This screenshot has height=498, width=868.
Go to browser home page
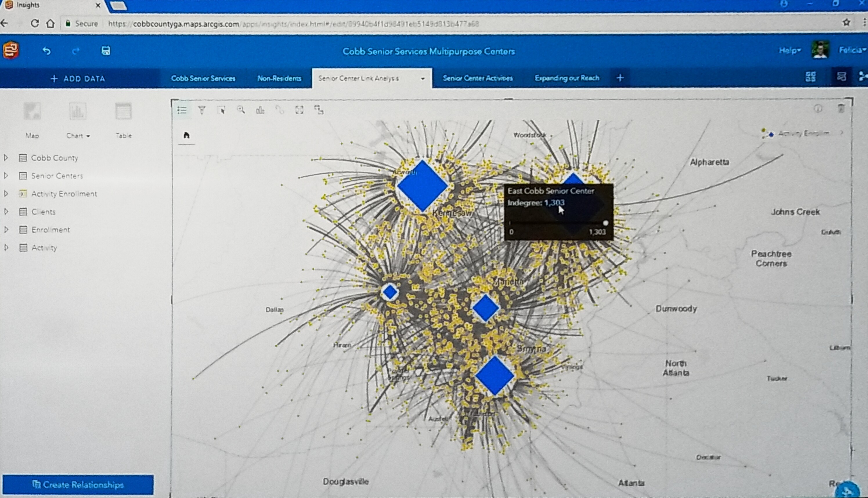pos(50,23)
